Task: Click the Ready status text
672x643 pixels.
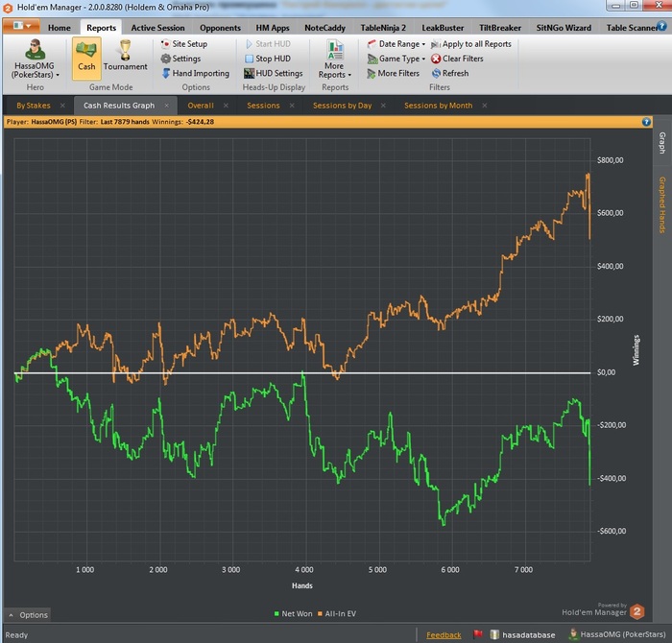Action: tap(16, 635)
